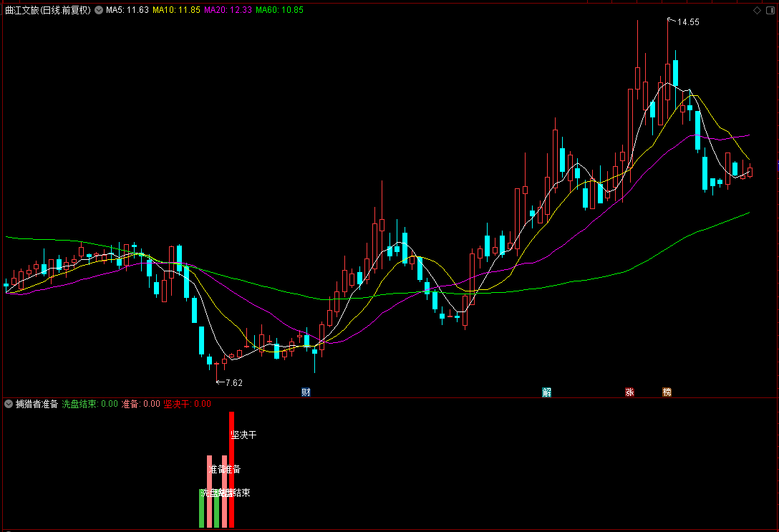Screen dimensions: 779x532
Task: Click the 7.62 low price label
Action: (234, 382)
